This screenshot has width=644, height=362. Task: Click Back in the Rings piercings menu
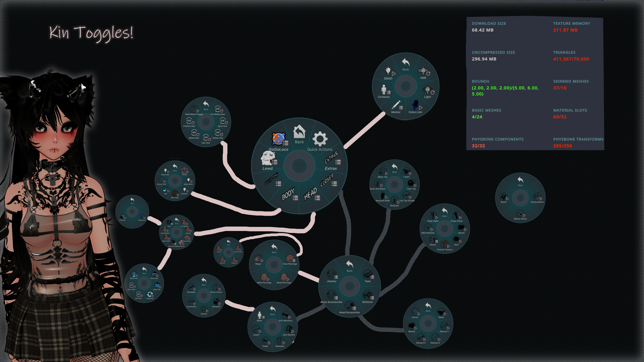click(x=274, y=248)
